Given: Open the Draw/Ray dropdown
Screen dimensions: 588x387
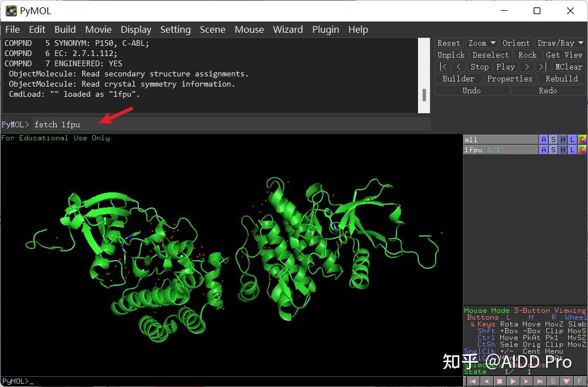Looking at the screenshot, I should click(x=560, y=42).
